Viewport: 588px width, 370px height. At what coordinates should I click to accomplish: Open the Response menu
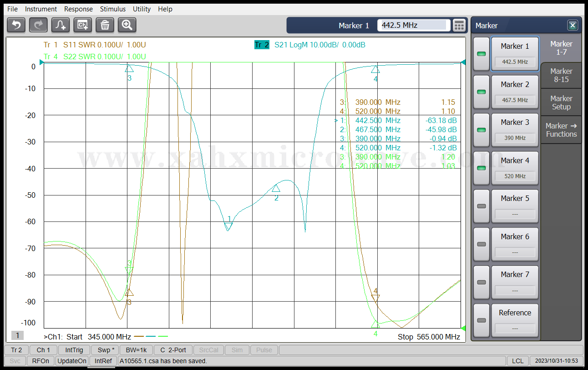click(x=78, y=9)
